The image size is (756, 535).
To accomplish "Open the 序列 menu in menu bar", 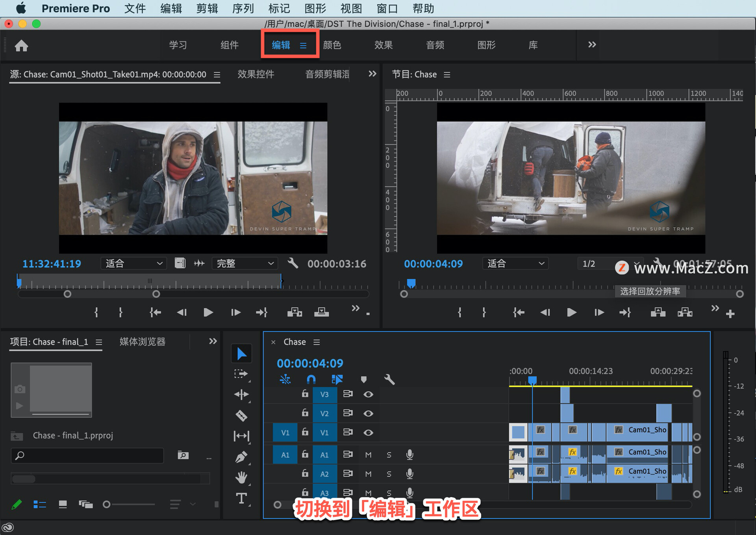I will click(x=243, y=8).
